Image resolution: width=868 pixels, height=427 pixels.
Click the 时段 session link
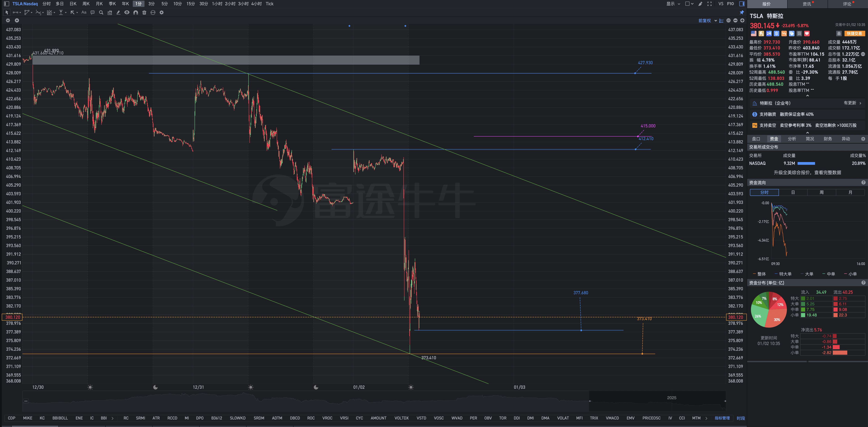pyautogui.click(x=741, y=418)
